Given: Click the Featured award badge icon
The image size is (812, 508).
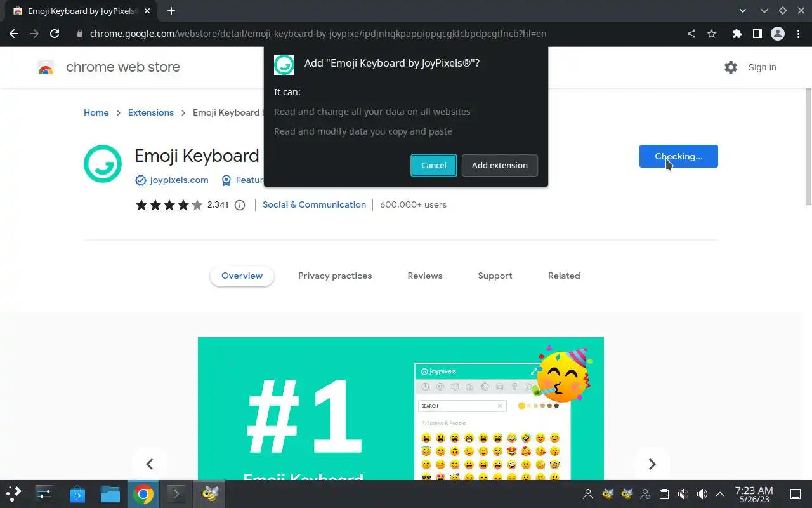Looking at the screenshot, I should [x=226, y=180].
